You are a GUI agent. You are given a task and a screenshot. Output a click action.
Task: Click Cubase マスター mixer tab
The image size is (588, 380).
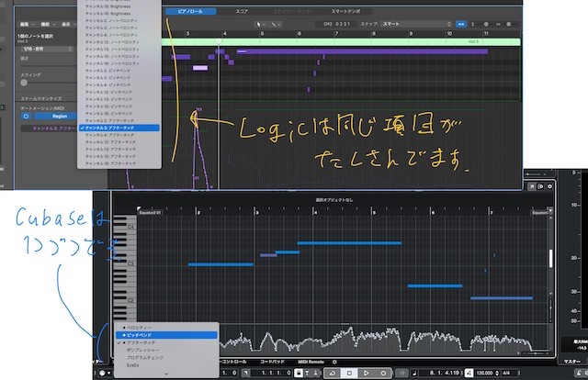[x=571, y=362]
